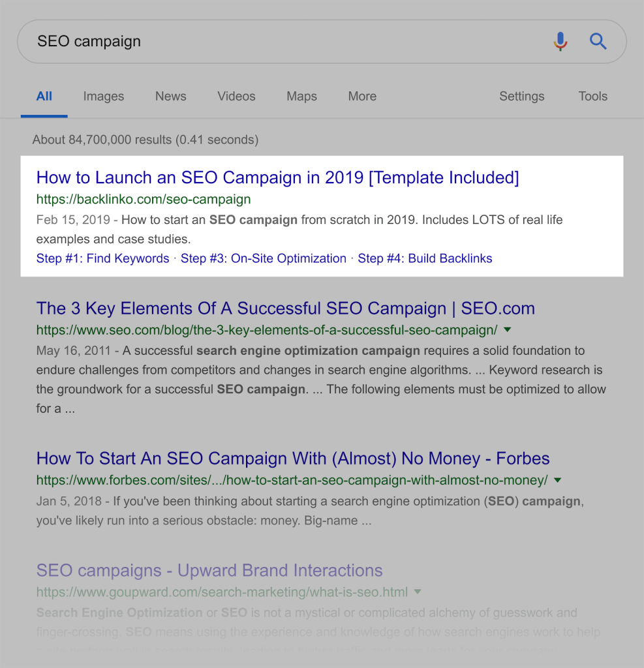Open the "Step #3: On-Site Optimization" sitelink
The height and width of the screenshot is (668, 644).
[x=263, y=258]
